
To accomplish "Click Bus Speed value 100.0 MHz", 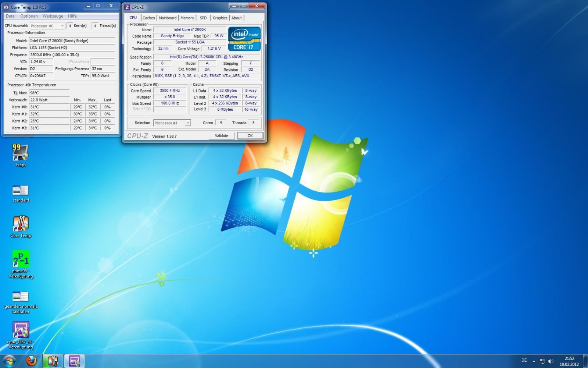I will click(x=170, y=103).
